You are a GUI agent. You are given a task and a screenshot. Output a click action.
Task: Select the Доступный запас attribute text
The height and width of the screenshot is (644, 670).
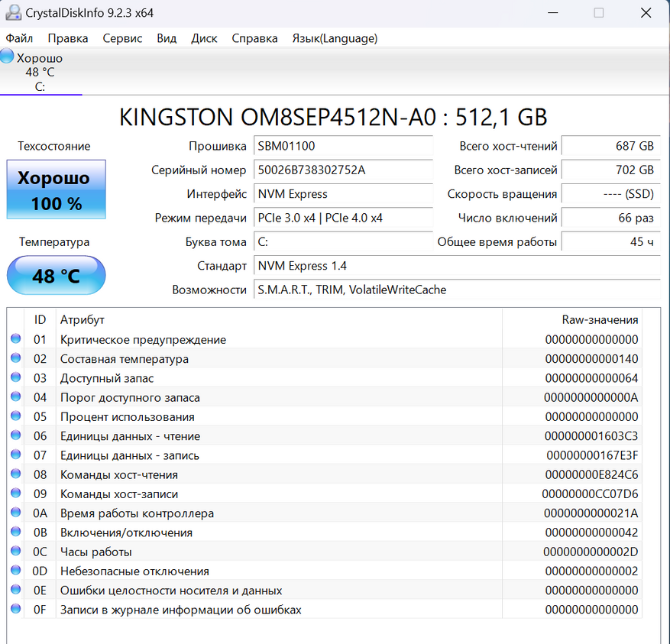(x=107, y=378)
